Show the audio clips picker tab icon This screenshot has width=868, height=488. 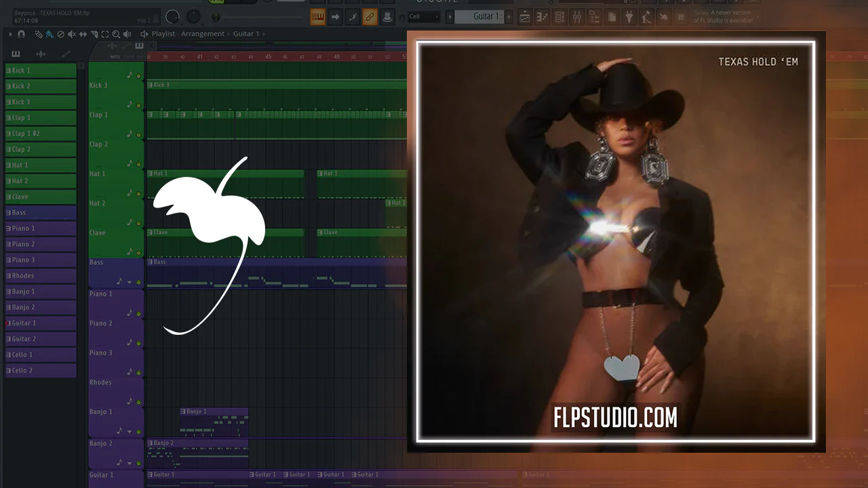41,54
